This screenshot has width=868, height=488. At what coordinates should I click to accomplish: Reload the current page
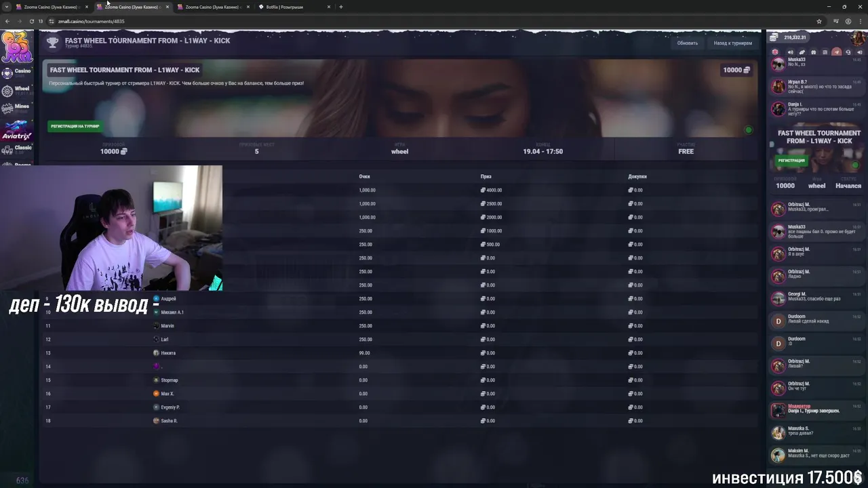tap(31, 21)
